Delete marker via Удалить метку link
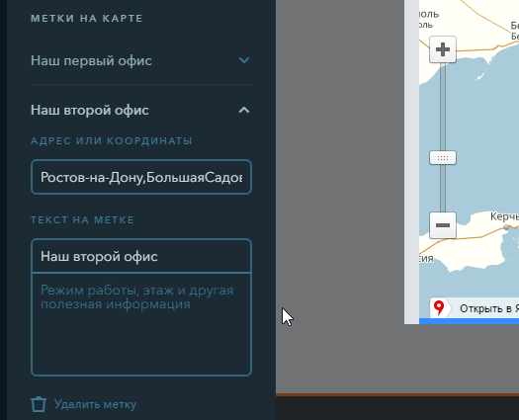519x420 pixels. [95, 404]
